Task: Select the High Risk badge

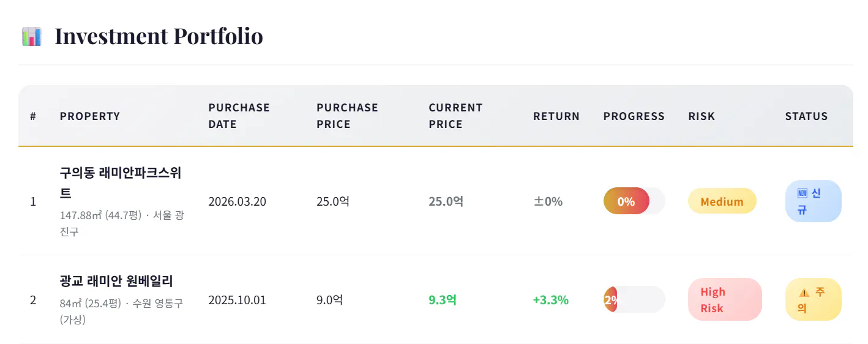Action: coord(724,300)
